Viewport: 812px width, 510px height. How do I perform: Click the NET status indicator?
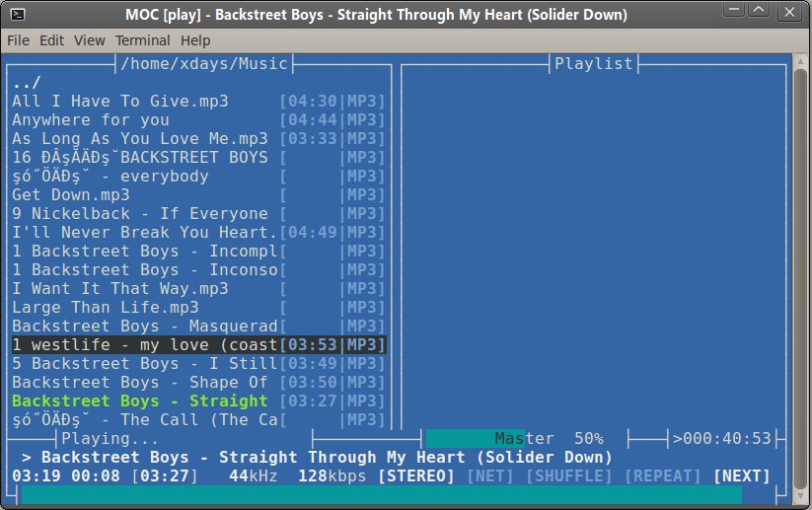click(x=490, y=476)
